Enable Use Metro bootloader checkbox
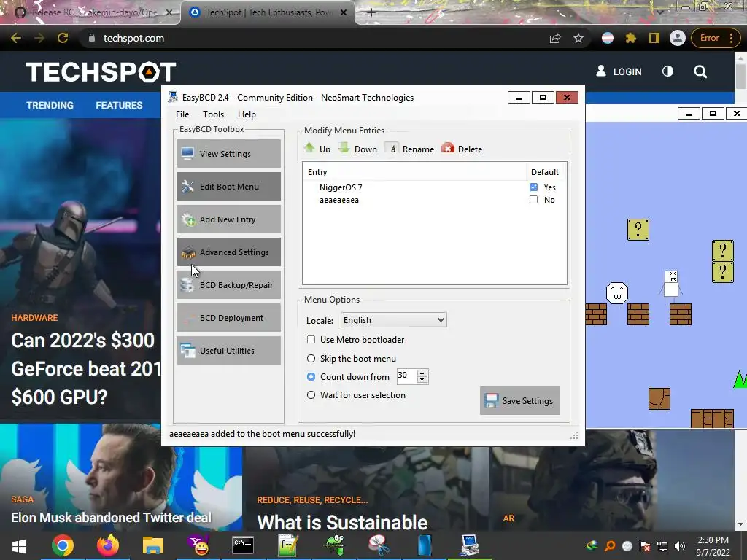The height and width of the screenshot is (560, 747). tap(311, 340)
